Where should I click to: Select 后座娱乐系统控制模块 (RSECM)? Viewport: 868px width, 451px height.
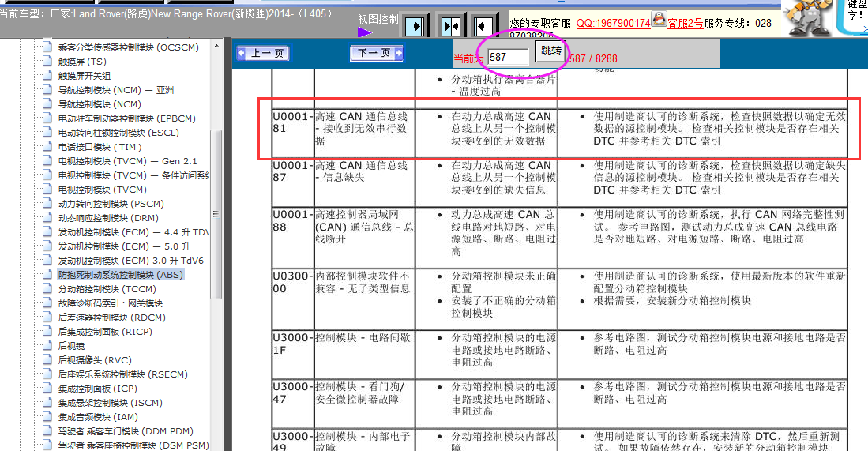point(123,374)
